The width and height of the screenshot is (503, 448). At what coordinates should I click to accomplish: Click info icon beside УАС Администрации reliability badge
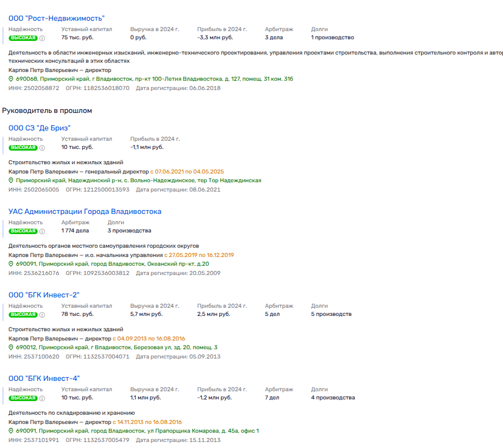tap(42, 231)
